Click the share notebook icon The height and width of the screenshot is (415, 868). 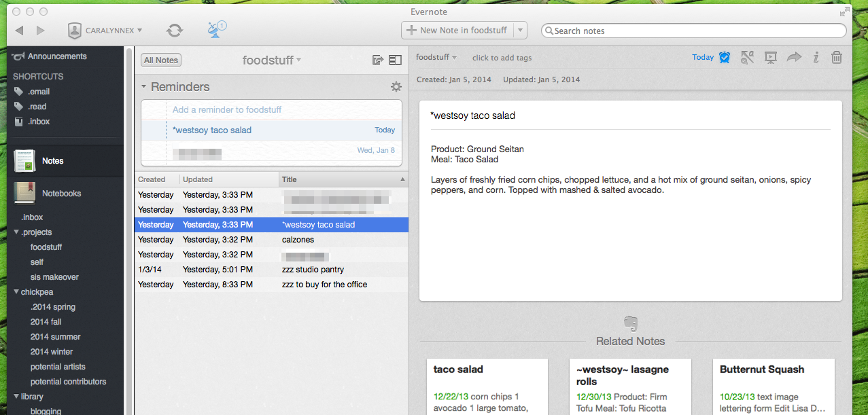coord(378,60)
